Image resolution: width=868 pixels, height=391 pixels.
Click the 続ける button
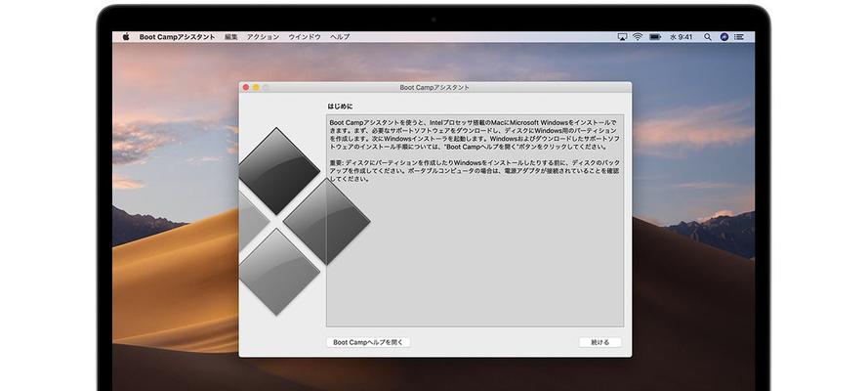[x=600, y=342]
